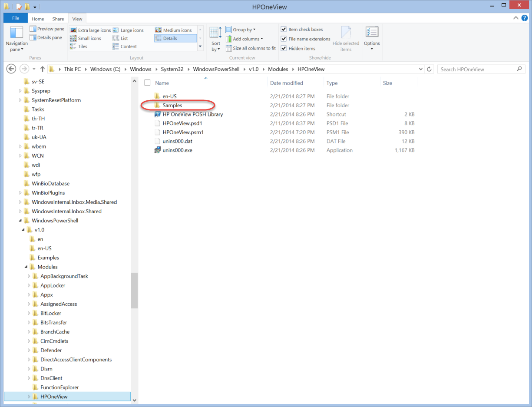
Task: Select HP OneView POSH Library shortcut icon
Action: [158, 114]
